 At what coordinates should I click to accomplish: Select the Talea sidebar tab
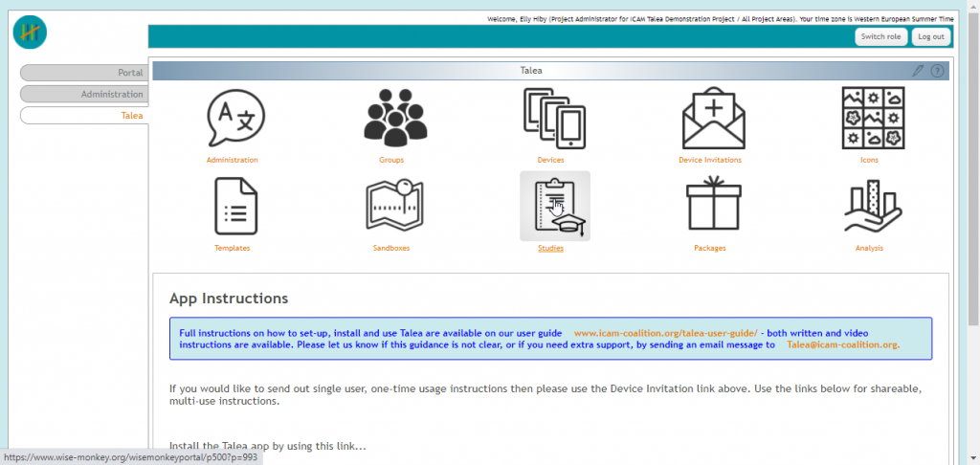(84, 116)
